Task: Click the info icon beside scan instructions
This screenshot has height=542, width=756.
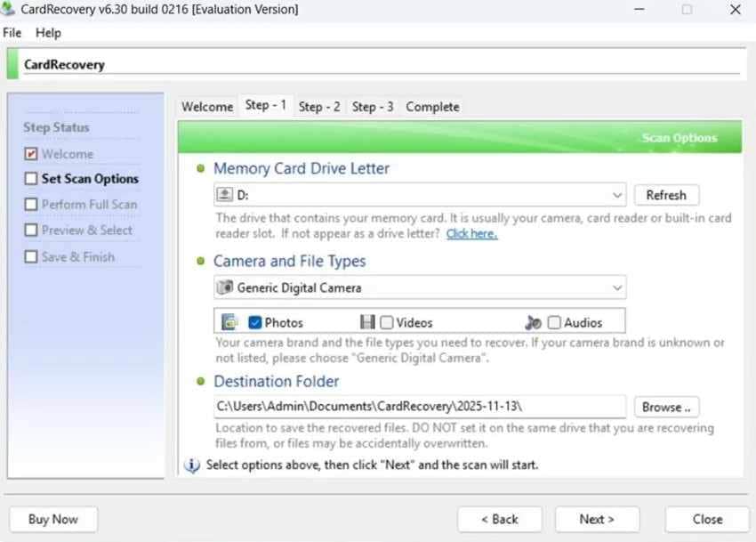Action: tap(192, 465)
